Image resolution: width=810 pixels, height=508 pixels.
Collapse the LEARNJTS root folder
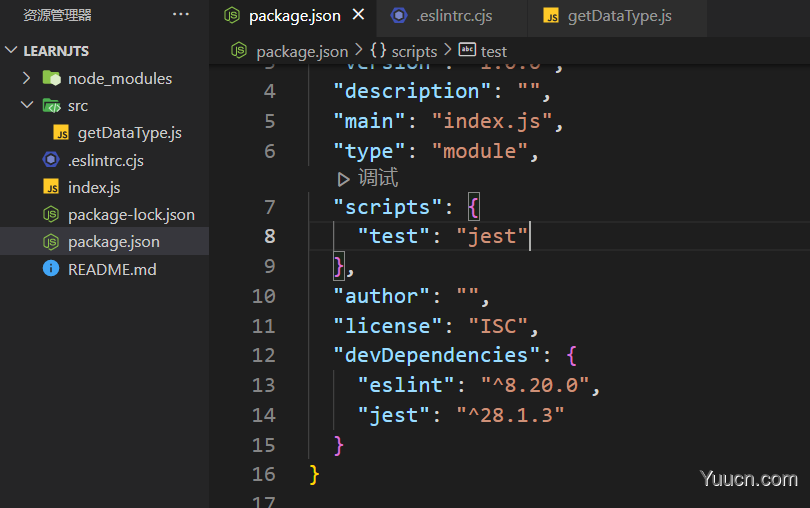[11, 50]
